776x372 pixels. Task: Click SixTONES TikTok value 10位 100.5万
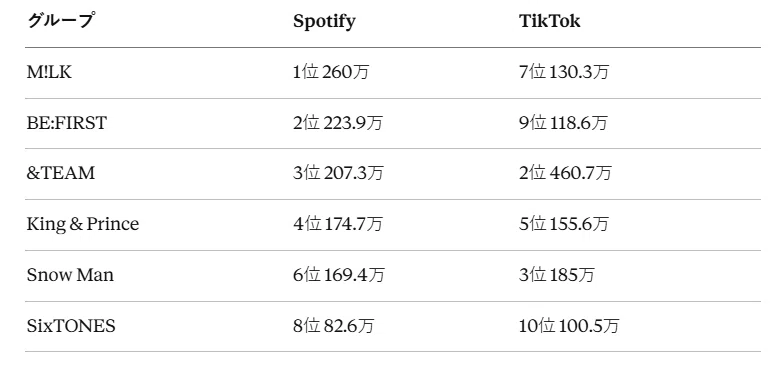pyautogui.click(x=569, y=326)
